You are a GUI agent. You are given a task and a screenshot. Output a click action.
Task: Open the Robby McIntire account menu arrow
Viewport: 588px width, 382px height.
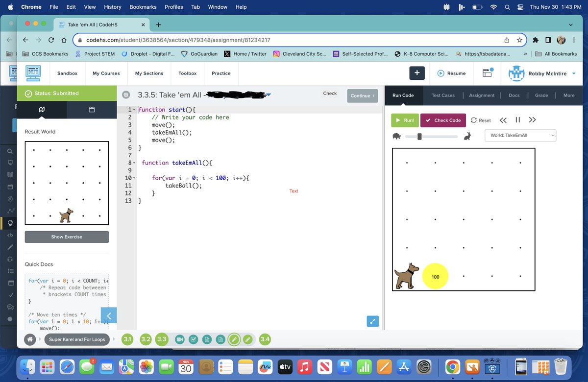pyautogui.click(x=574, y=73)
